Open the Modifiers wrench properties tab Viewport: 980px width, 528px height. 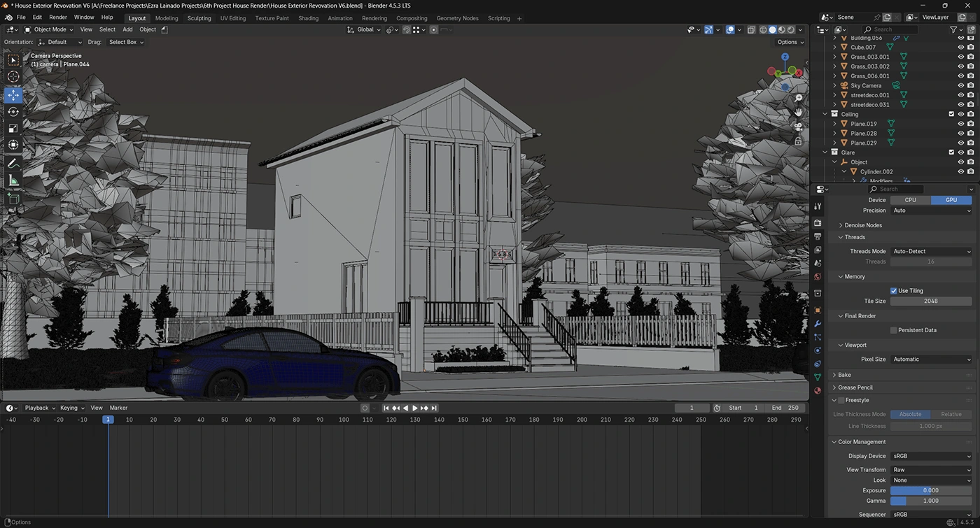pos(817,324)
